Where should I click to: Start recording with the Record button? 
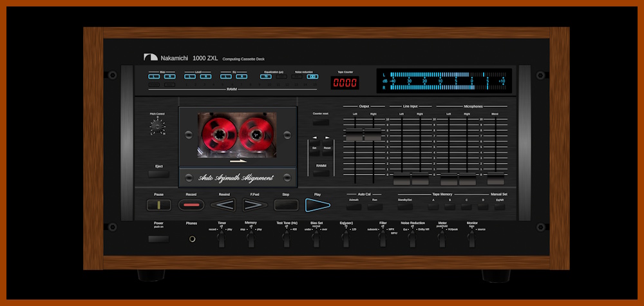tap(191, 205)
